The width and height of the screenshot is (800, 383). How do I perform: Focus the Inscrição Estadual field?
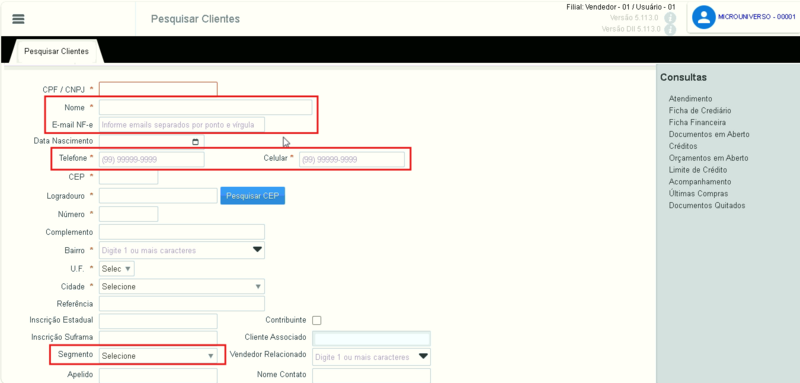click(x=158, y=321)
